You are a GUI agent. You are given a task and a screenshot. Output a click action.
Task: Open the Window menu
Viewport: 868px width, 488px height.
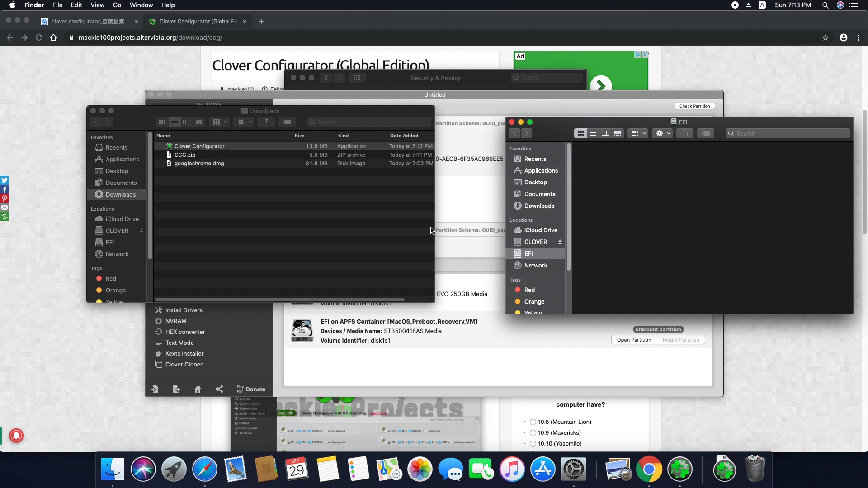point(141,5)
